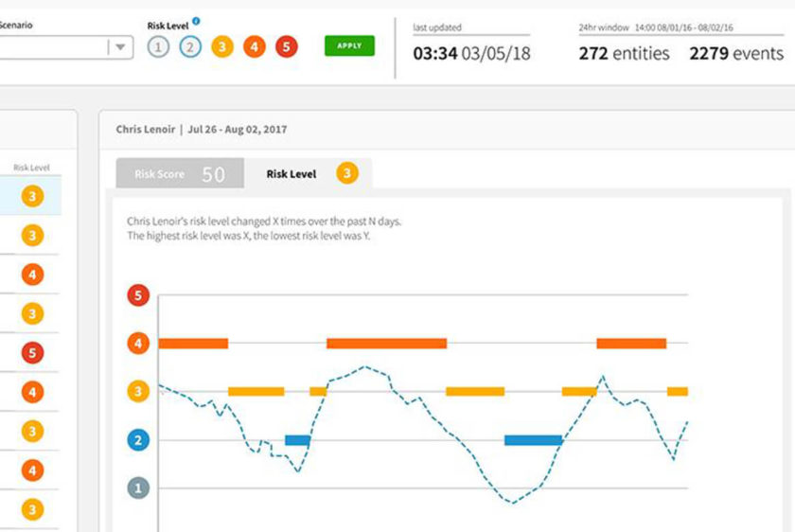The width and height of the screenshot is (795, 532).
Task: Click the Risk Level column header
Action: click(31, 168)
